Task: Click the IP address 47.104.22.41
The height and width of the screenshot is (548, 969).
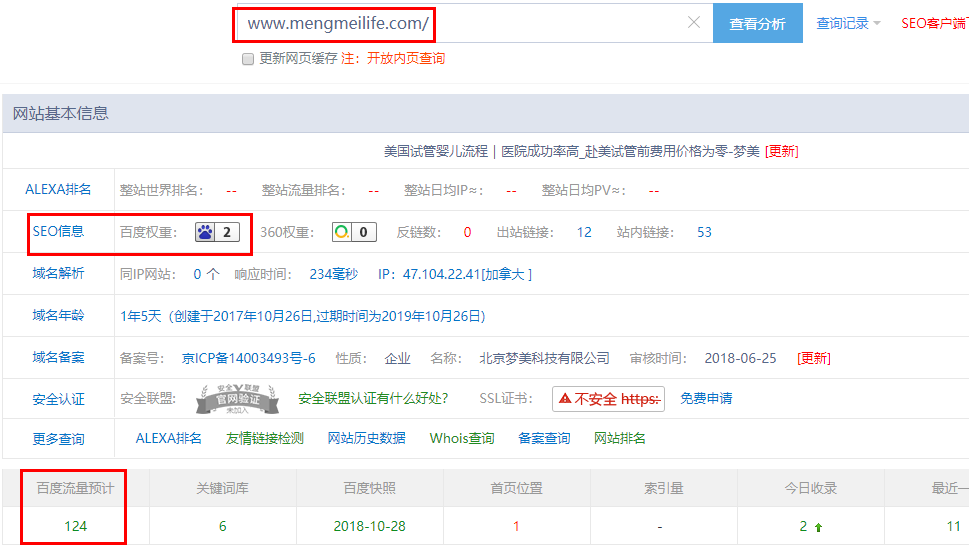Action: click(x=441, y=274)
